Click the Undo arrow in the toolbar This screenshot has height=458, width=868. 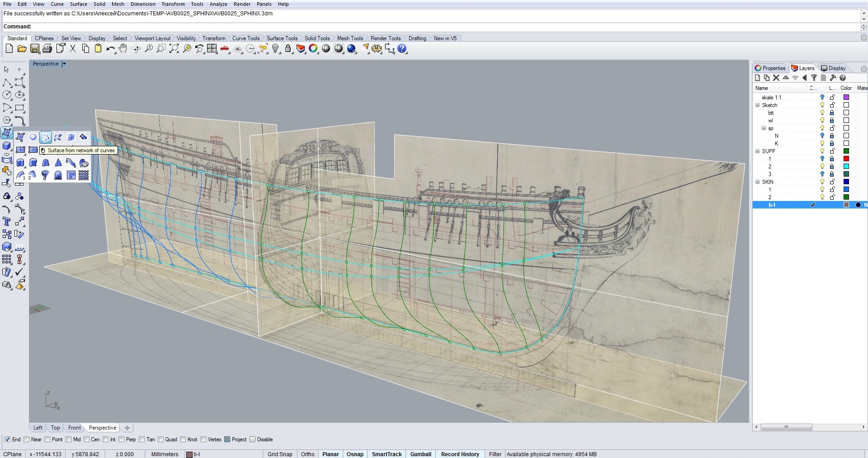pyautogui.click(x=110, y=49)
